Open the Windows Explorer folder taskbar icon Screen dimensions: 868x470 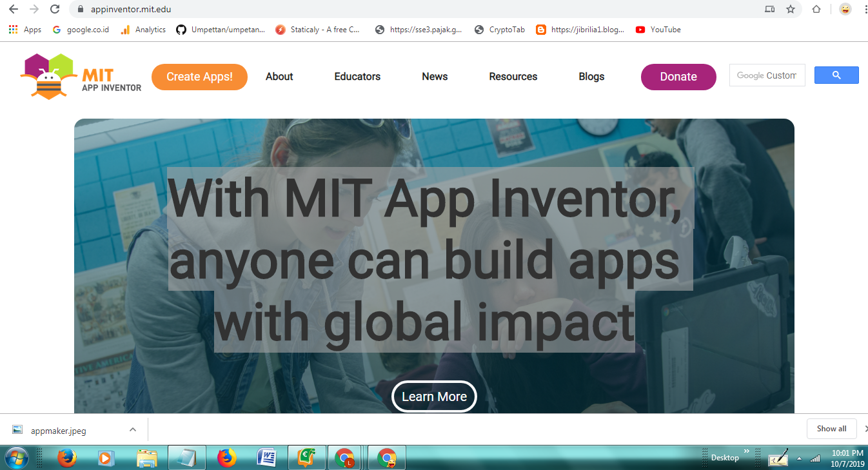pyautogui.click(x=147, y=458)
